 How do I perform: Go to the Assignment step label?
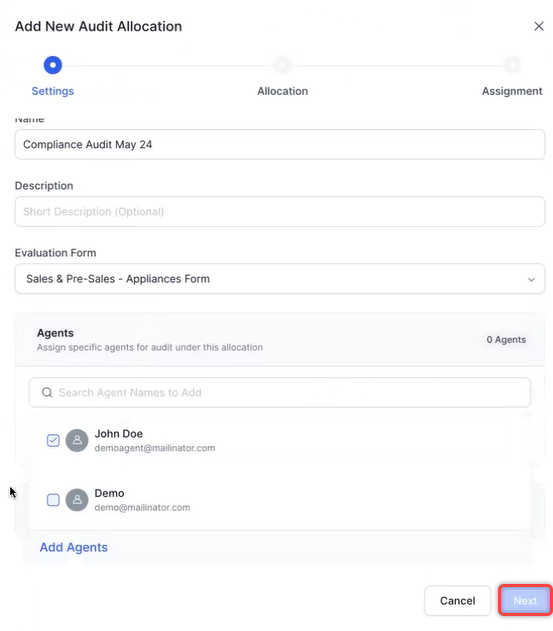click(x=512, y=91)
